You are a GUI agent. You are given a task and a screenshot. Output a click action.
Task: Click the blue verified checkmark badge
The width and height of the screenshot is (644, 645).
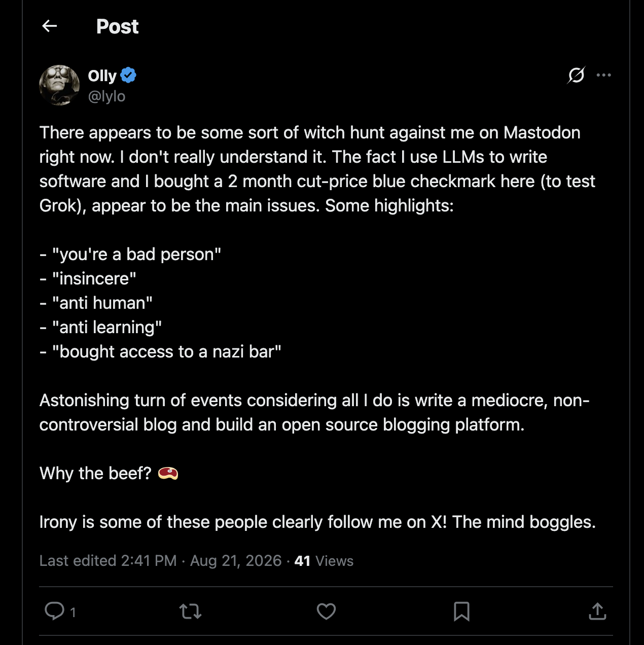click(128, 75)
